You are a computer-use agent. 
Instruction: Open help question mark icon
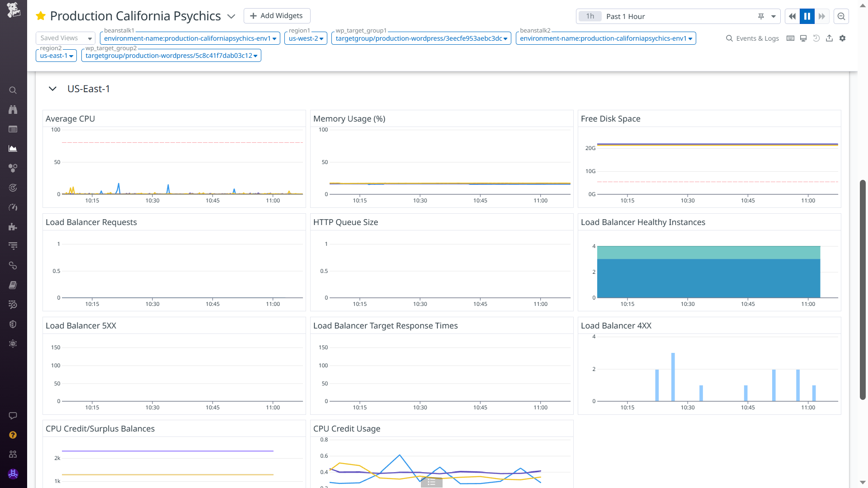click(x=13, y=435)
